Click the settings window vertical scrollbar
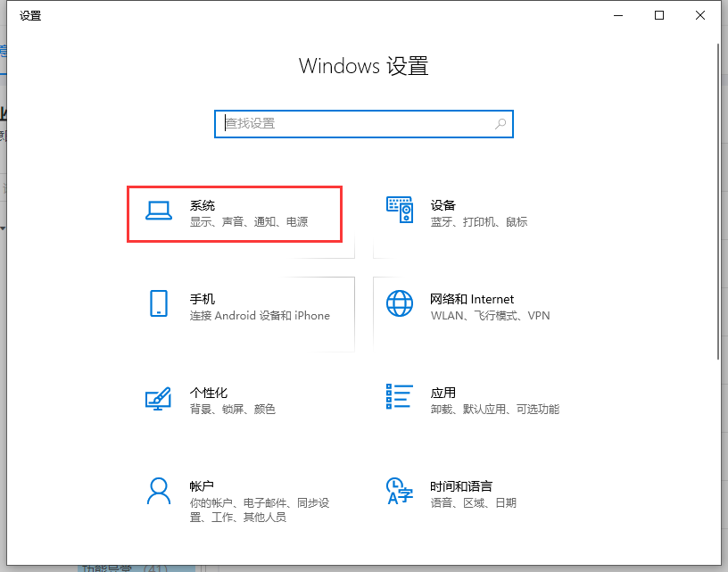Image resolution: width=728 pixels, height=572 pixels. pos(719,200)
